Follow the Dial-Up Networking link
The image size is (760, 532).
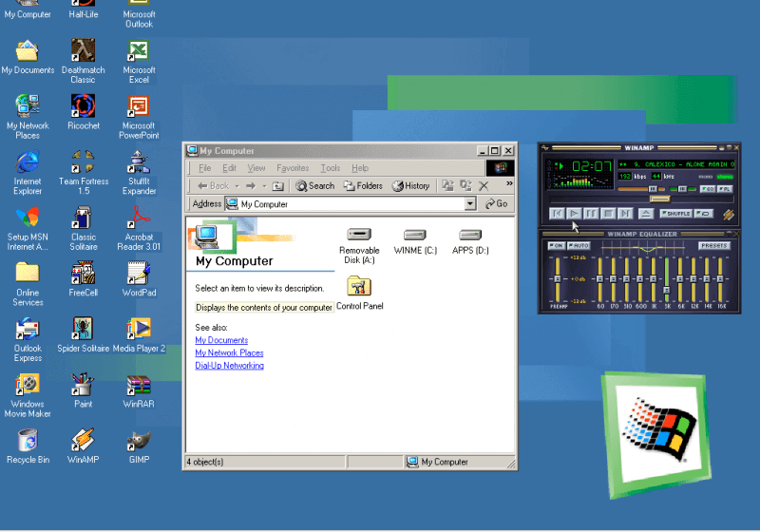(229, 366)
